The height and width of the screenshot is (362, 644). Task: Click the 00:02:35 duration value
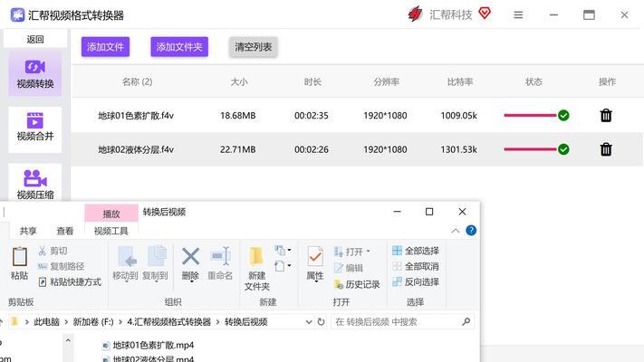point(312,116)
